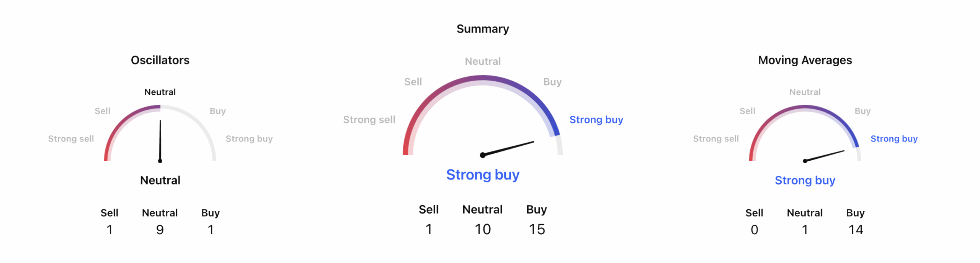Click Strong sell label on Oscillators gauge
Viewport: 980px width, 263px height.
pos(71,139)
